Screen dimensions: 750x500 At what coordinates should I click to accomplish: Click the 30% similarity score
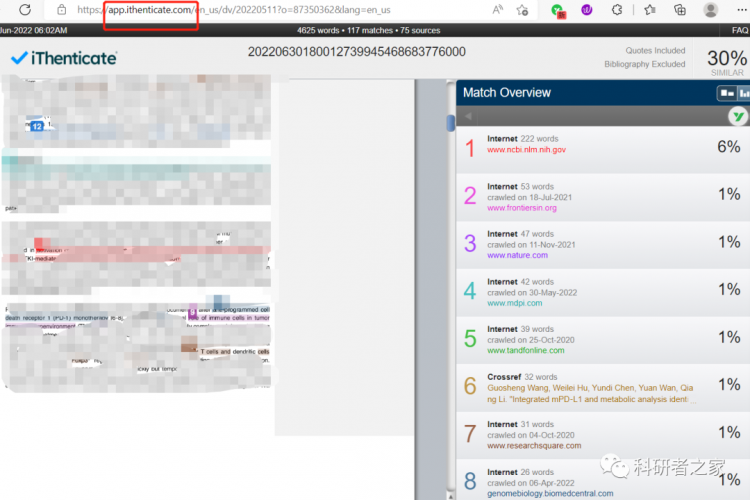727,58
